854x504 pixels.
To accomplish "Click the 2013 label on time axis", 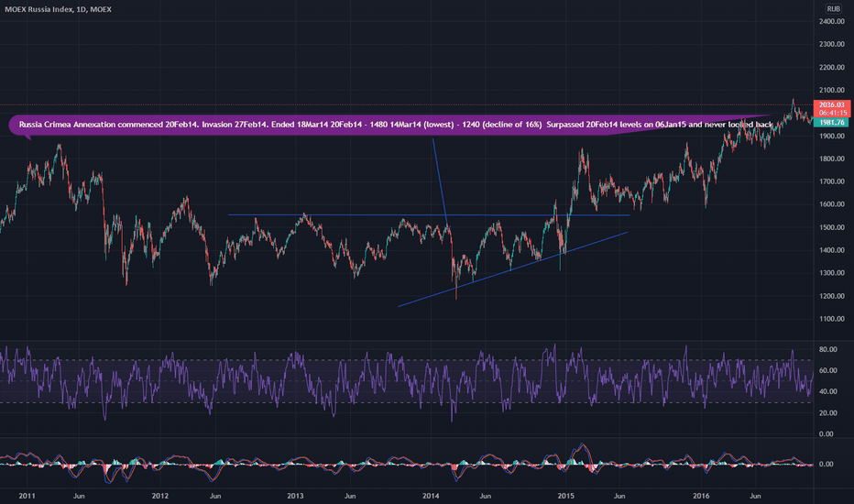I will pyautogui.click(x=295, y=496).
